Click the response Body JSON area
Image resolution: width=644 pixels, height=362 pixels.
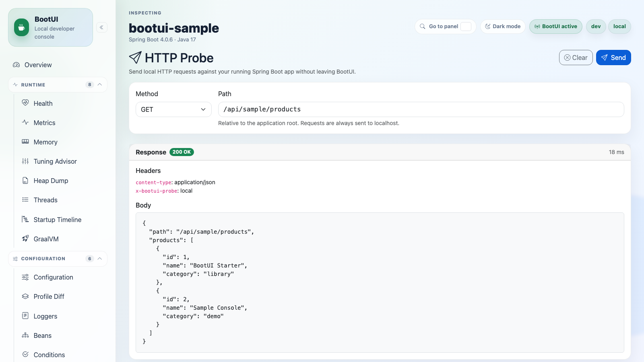click(x=380, y=282)
